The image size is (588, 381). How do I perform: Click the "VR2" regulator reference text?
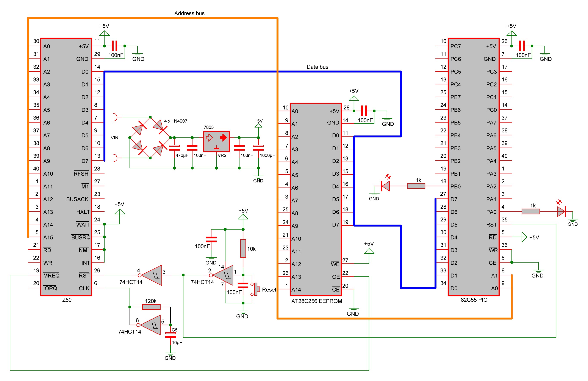(222, 155)
